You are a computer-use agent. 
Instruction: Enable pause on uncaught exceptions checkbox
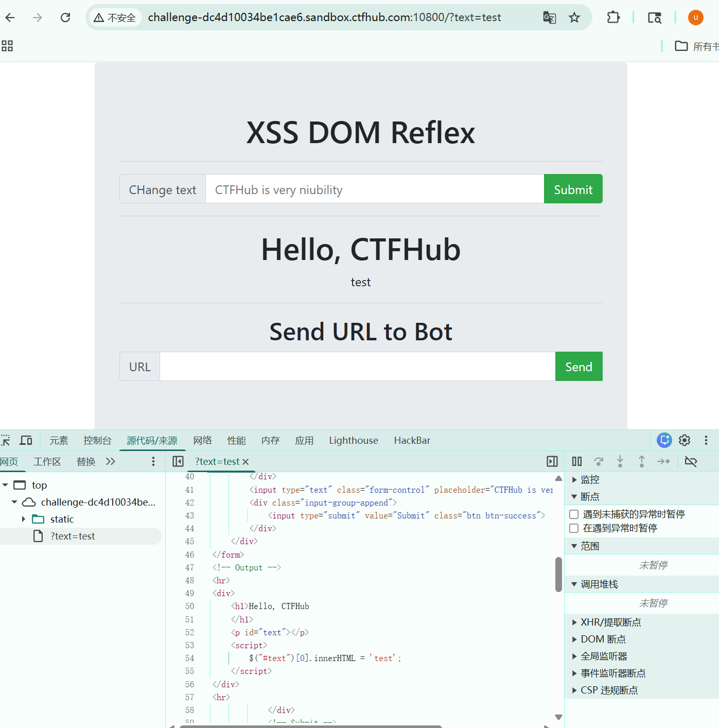pos(574,514)
